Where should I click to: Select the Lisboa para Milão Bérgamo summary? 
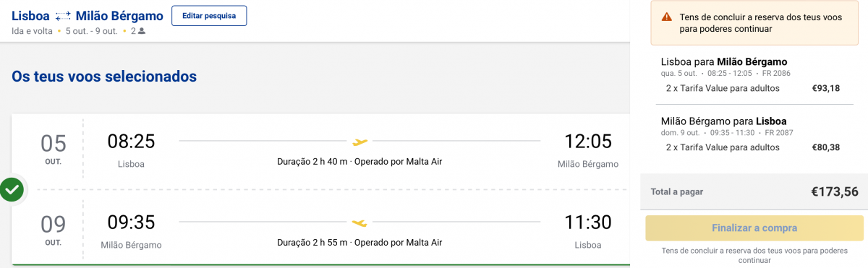(x=724, y=61)
